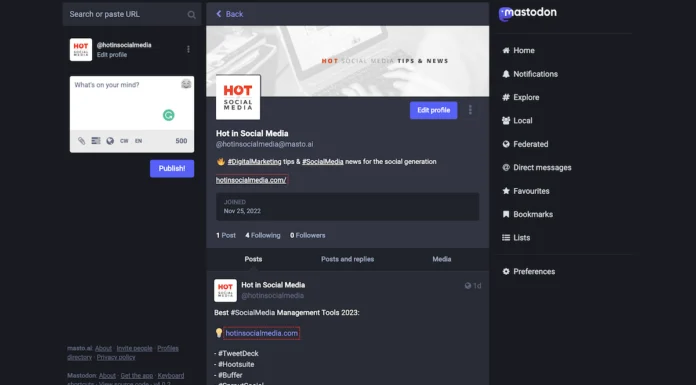Open account menu beside @hotinsocialmedia
This screenshot has height=385, width=696.
[x=188, y=49]
